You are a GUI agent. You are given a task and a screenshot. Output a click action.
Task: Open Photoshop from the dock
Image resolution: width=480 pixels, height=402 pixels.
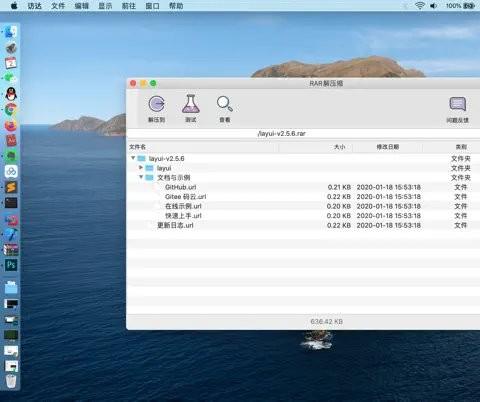(x=11, y=265)
